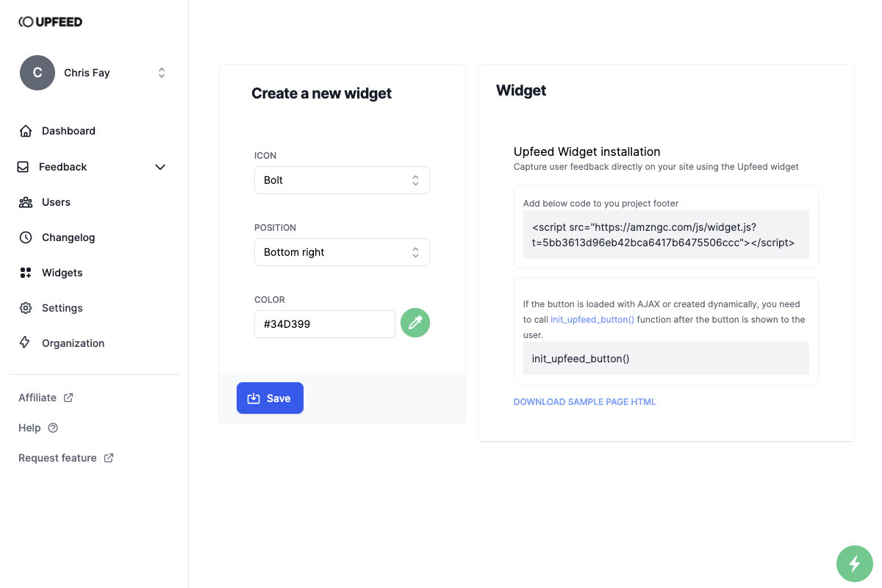Open the Position dropdown showing Bottom right

(342, 252)
